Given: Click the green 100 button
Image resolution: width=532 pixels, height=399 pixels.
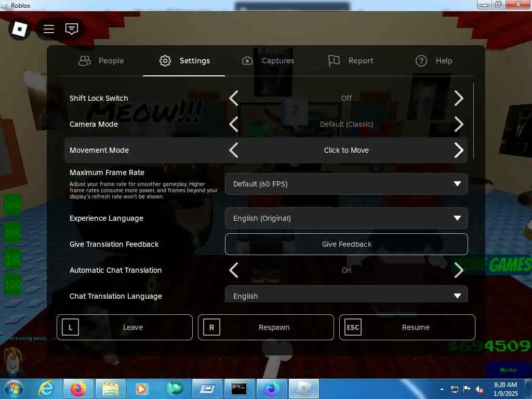Looking at the screenshot, I should [x=12, y=284].
